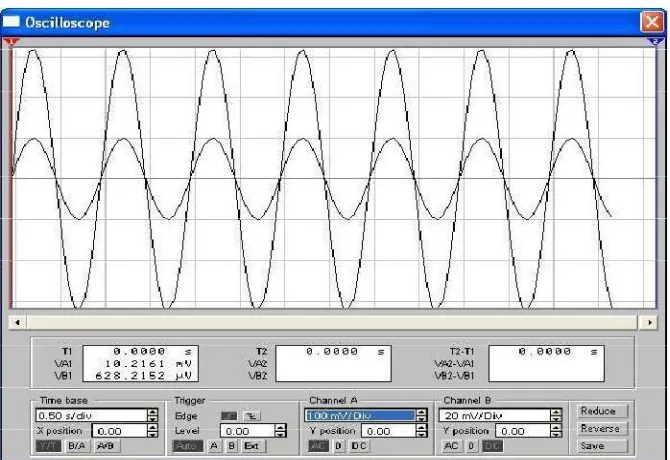
Task: Decrease the Channel A scale with the down arrow
Action: tap(422, 419)
